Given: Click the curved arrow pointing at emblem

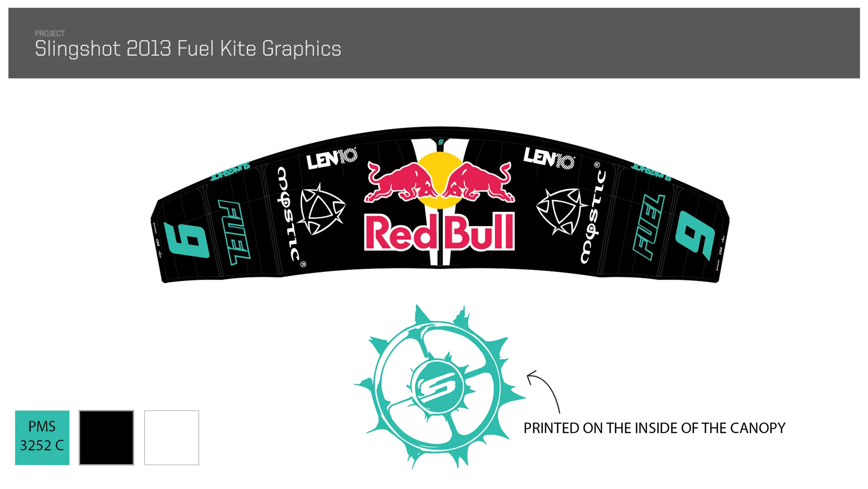Looking at the screenshot, I should [543, 391].
